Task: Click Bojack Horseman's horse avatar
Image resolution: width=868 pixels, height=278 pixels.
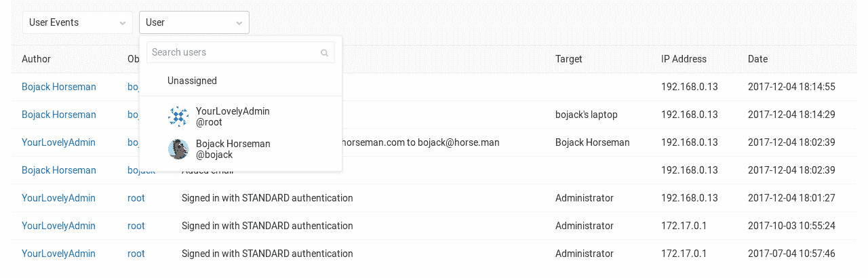Action: [178, 149]
